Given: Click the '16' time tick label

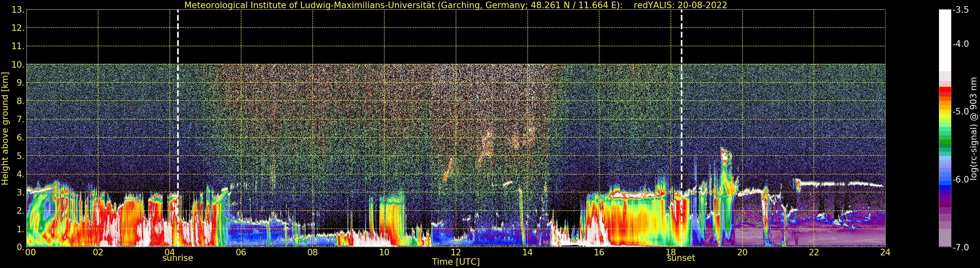Looking at the screenshot, I should [599, 252].
